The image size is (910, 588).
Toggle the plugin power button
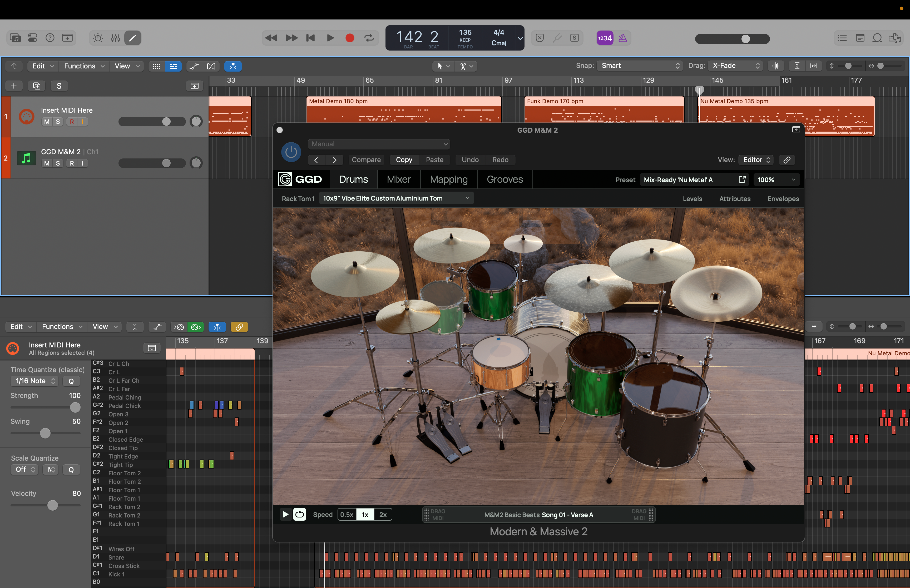click(291, 152)
